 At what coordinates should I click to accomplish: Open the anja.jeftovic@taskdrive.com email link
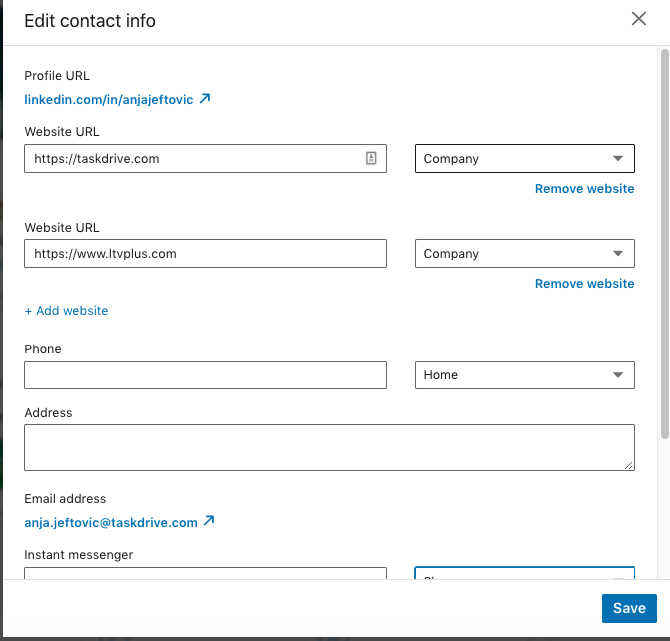111,522
